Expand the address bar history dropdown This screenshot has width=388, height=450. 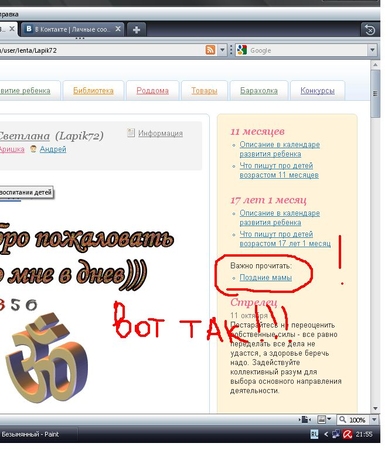222,50
